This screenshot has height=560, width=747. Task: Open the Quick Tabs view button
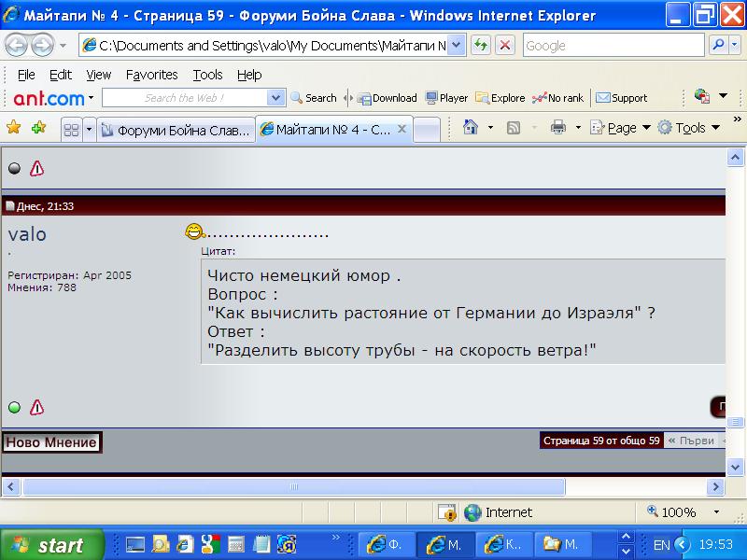tap(71, 130)
